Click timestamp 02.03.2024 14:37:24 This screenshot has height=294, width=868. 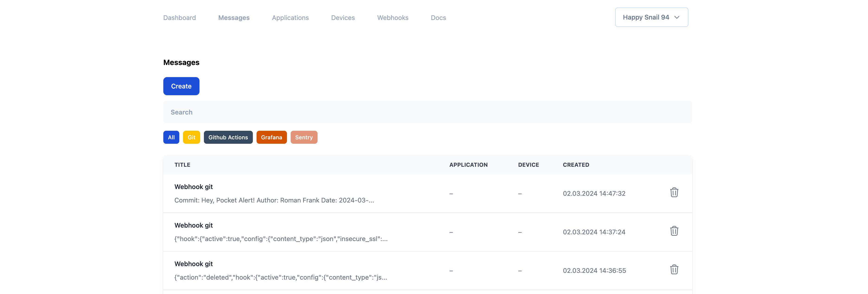click(x=594, y=232)
